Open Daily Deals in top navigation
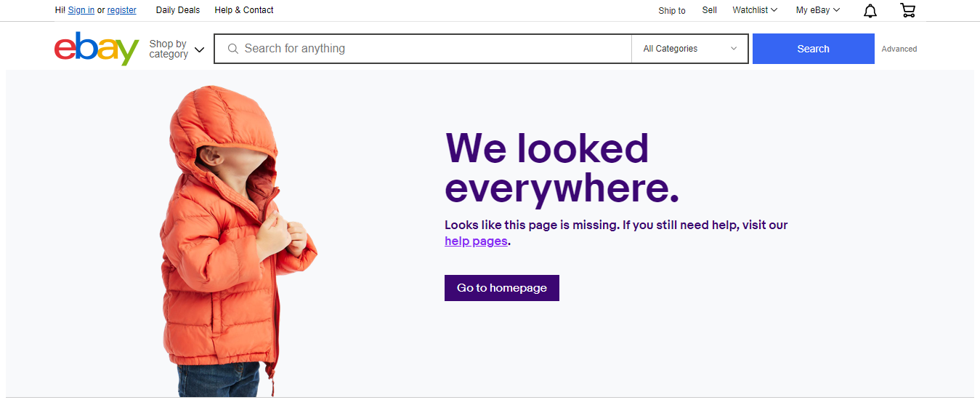This screenshot has width=980, height=400. [178, 10]
